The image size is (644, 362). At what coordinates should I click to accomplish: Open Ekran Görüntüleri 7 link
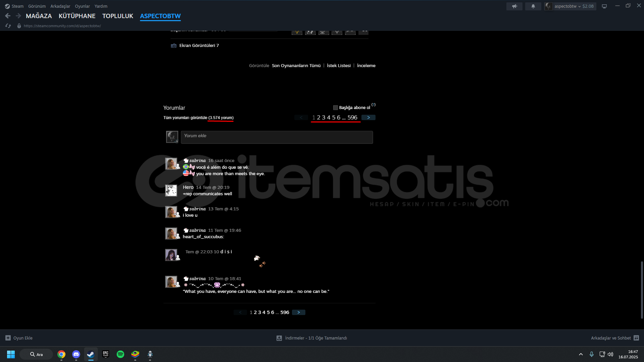pyautogui.click(x=199, y=46)
